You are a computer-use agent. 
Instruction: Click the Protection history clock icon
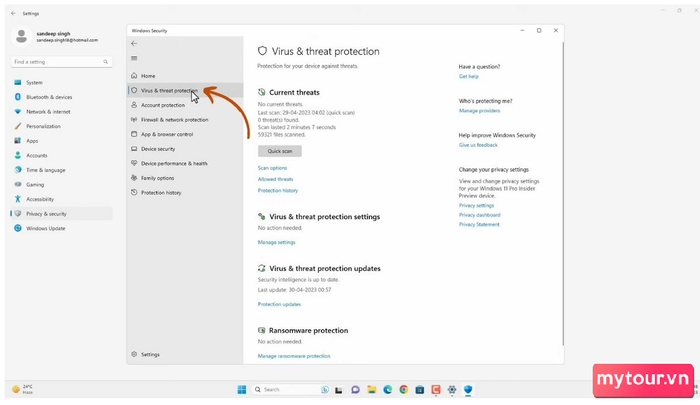click(134, 192)
